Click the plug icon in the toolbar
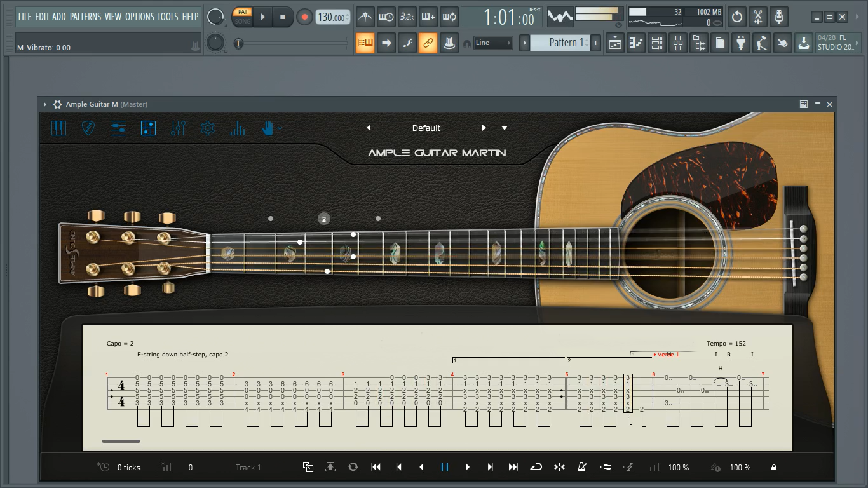Screen dimensions: 868x488 [741, 43]
